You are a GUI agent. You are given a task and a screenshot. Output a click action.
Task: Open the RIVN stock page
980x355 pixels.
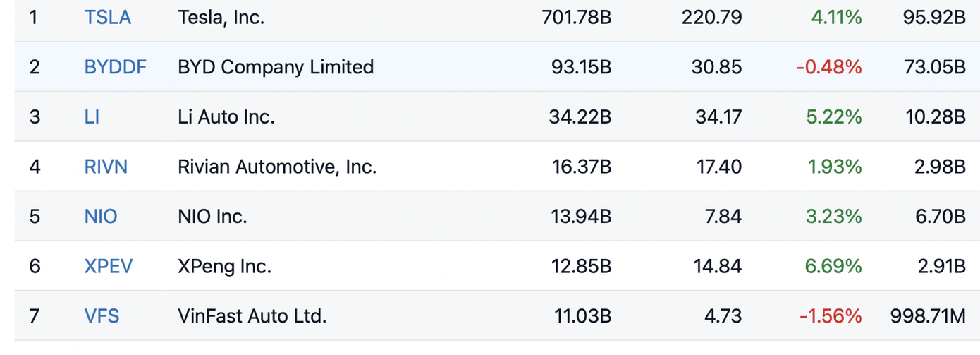[106, 167]
